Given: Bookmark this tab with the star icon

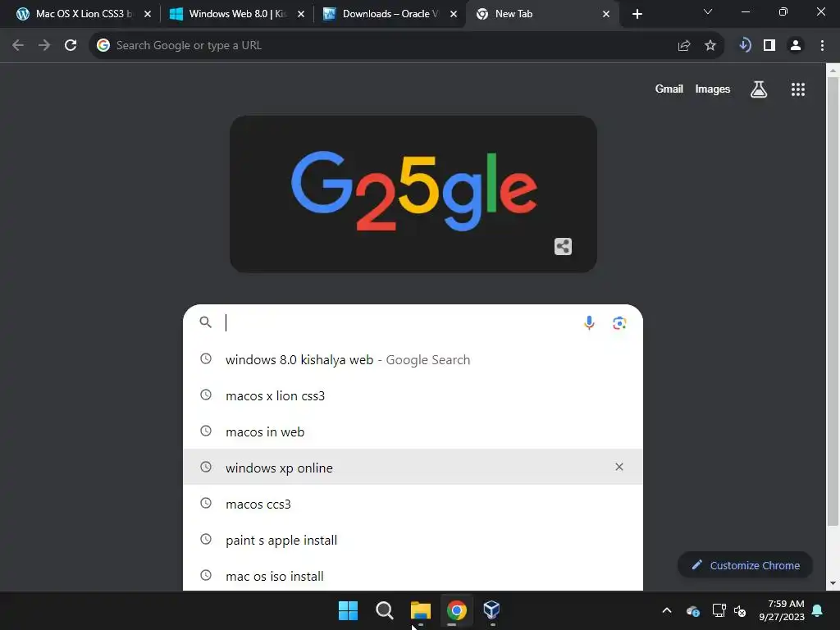Looking at the screenshot, I should click(x=710, y=46).
